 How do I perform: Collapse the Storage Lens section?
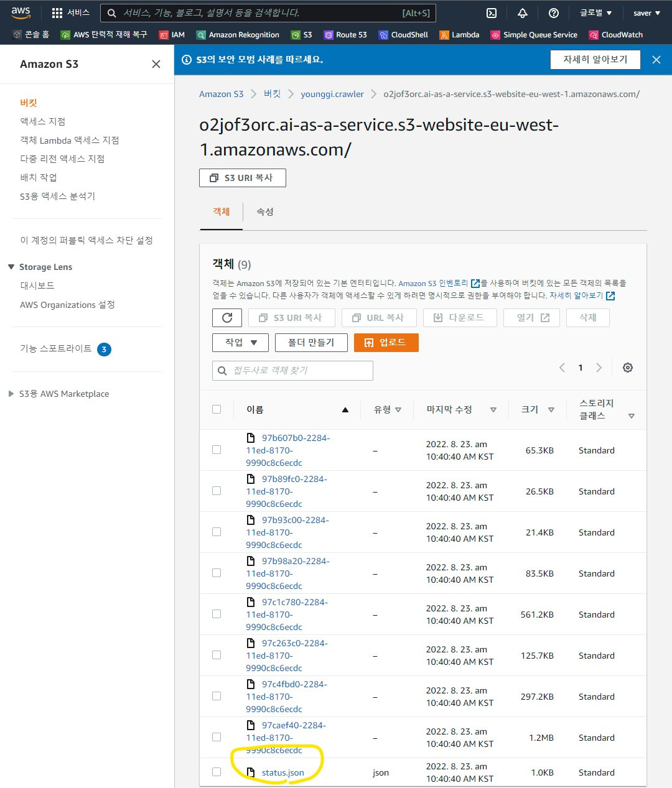[x=11, y=266]
